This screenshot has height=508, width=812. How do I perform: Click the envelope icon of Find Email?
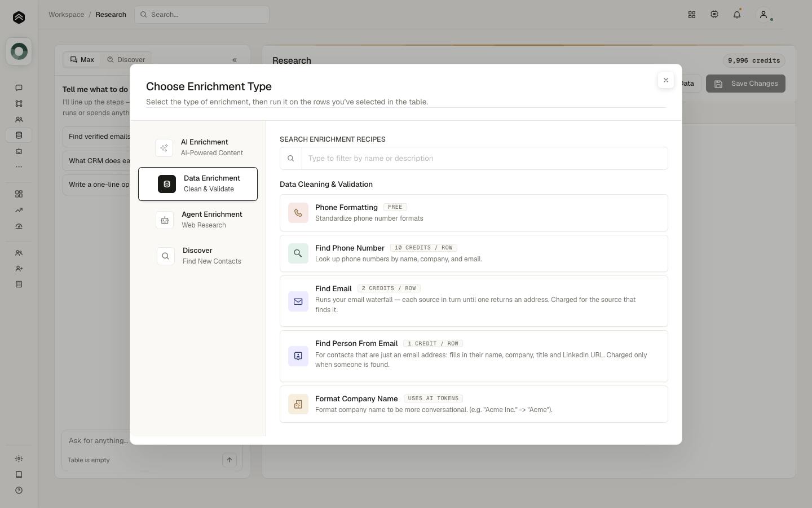298,301
